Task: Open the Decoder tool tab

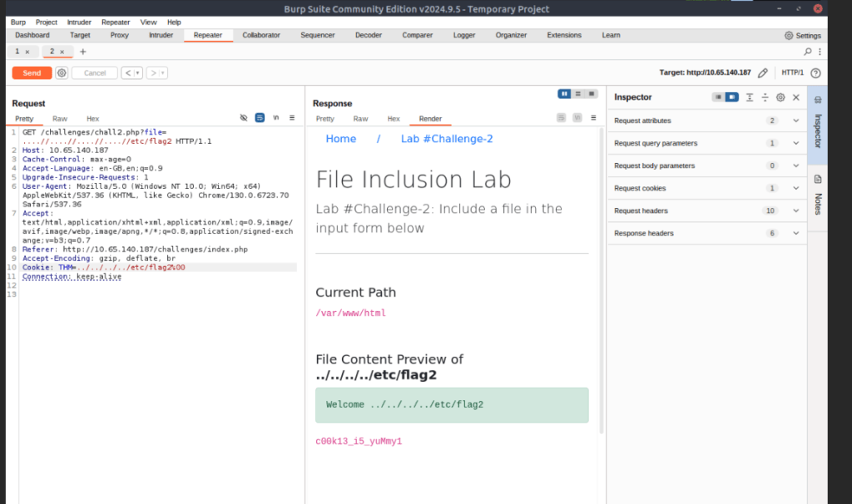Action: tap(369, 35)
